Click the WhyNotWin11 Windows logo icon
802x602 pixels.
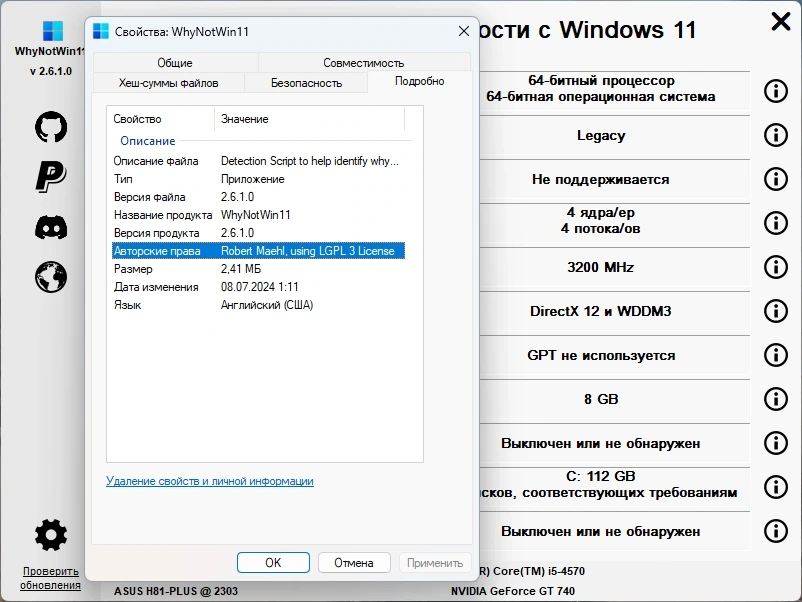(53, 31)
